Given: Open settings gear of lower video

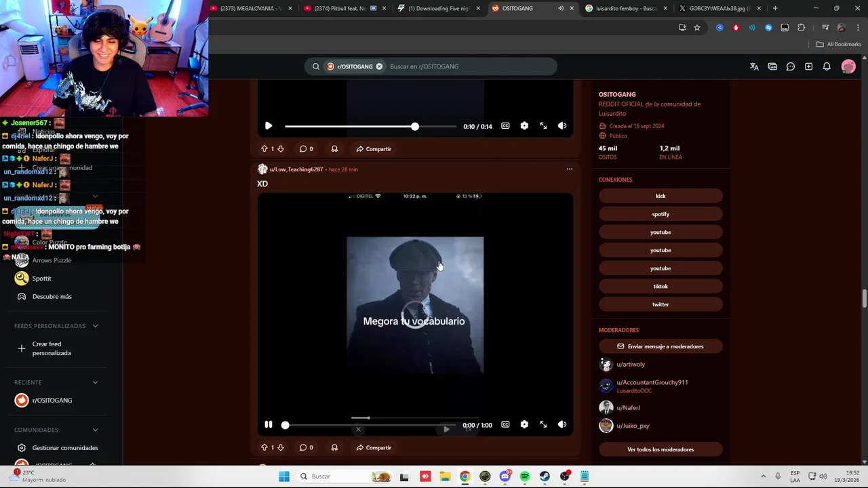Looking at the screenshot, I should [524, 425].
